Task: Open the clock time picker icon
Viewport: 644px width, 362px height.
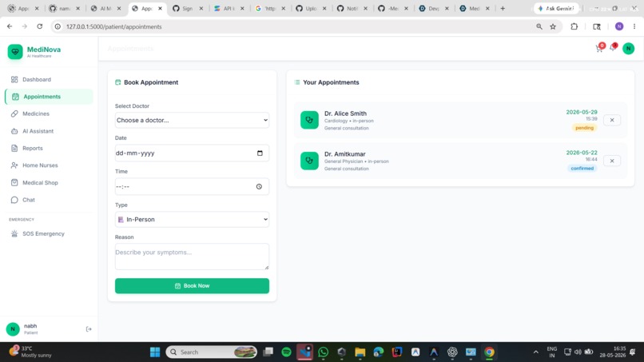Action: [x=259, y=186]
